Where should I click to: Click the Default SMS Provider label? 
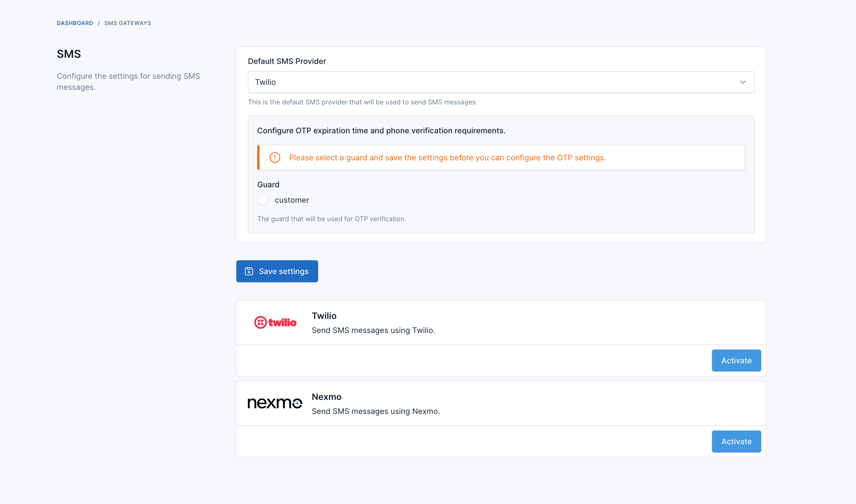pos(287,61)
